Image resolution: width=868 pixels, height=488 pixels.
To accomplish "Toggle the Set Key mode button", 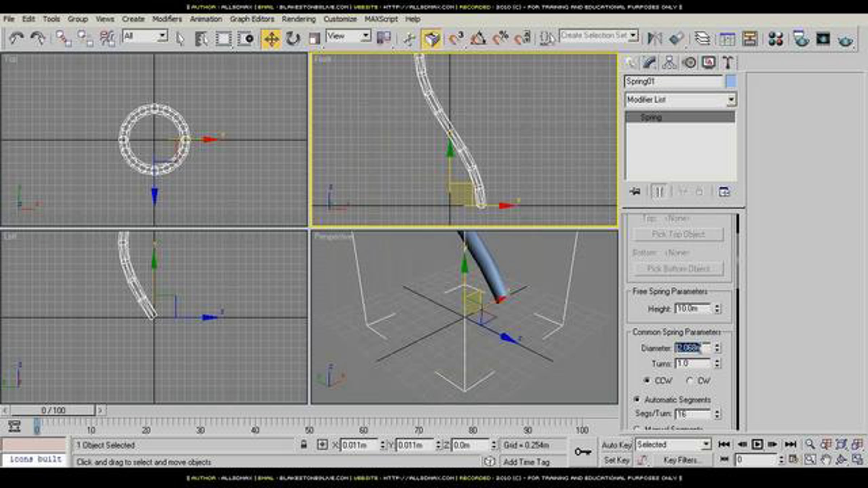I will (x=616, y=460).
